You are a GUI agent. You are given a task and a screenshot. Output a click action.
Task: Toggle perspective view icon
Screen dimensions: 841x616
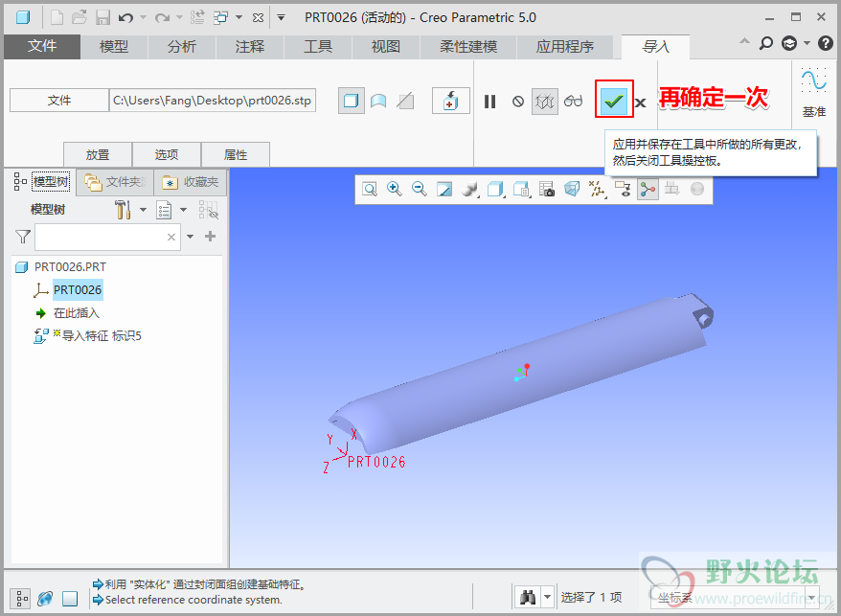coord(572,189)
